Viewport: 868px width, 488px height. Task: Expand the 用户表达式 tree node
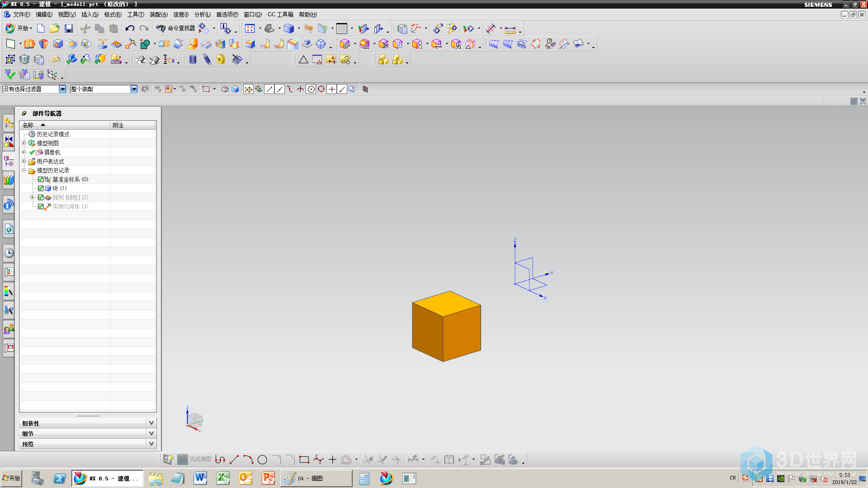click(x=24, y=161)
